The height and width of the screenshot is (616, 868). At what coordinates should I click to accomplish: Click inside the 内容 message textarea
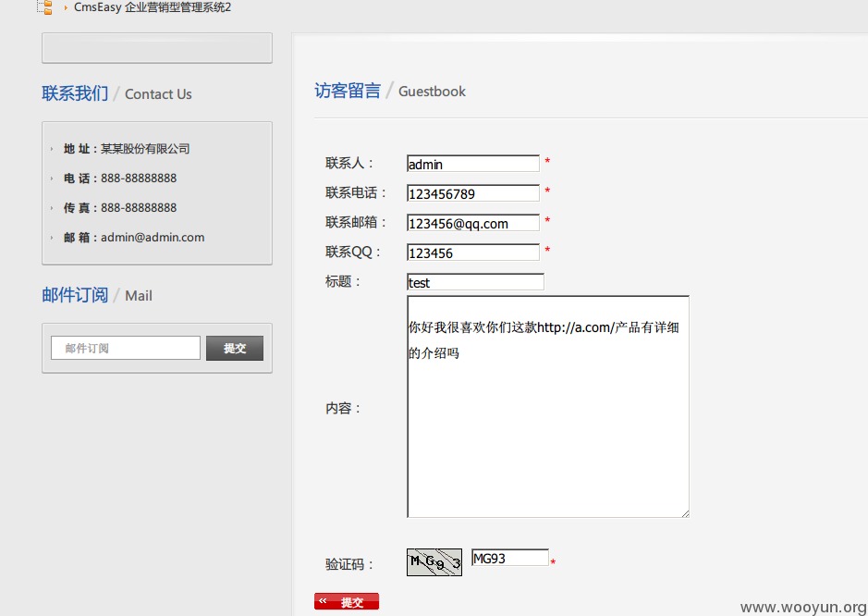click(x=547, y=407)
